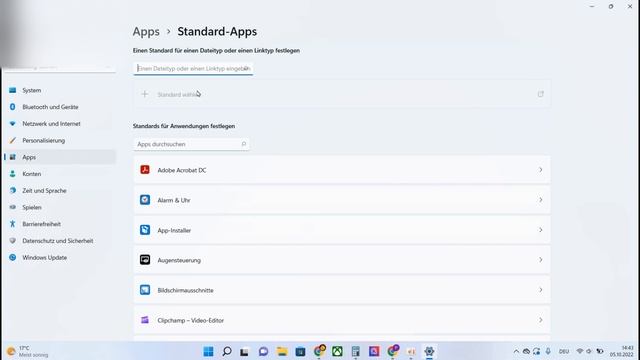Open Microsoft Store from taskbar
The width and height of the screenshot is (640, 360).
[x=300, y=351]
